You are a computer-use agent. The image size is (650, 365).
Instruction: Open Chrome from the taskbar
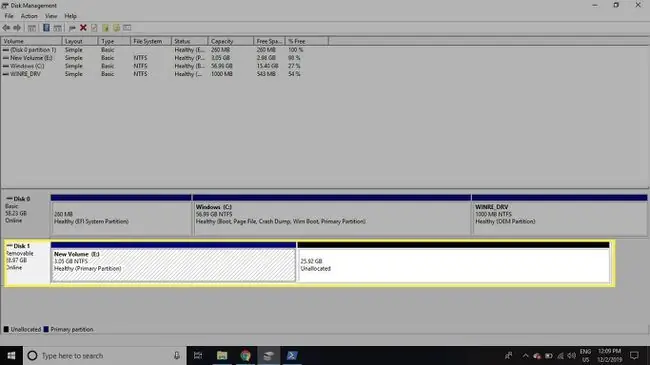[x=245, y=355]
